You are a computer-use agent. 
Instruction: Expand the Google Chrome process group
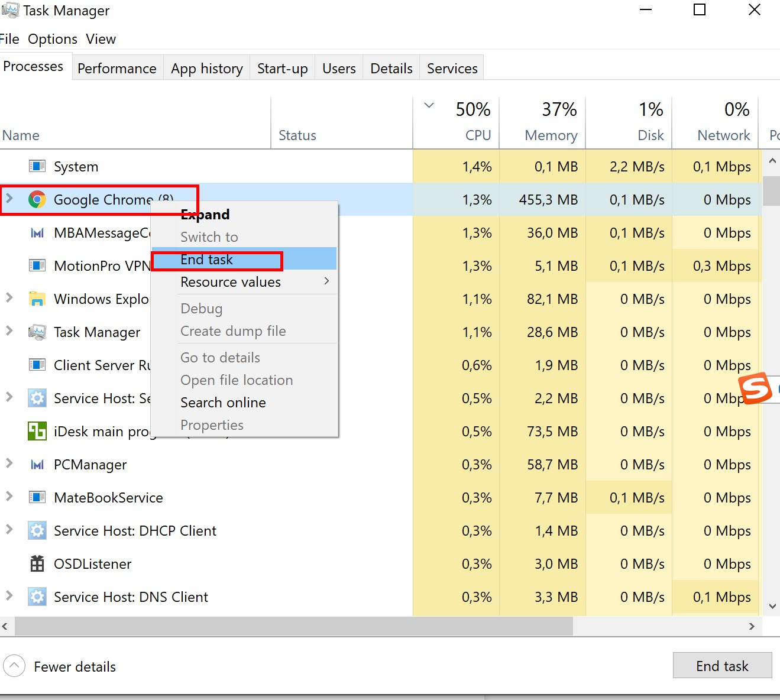pos(9,199)
